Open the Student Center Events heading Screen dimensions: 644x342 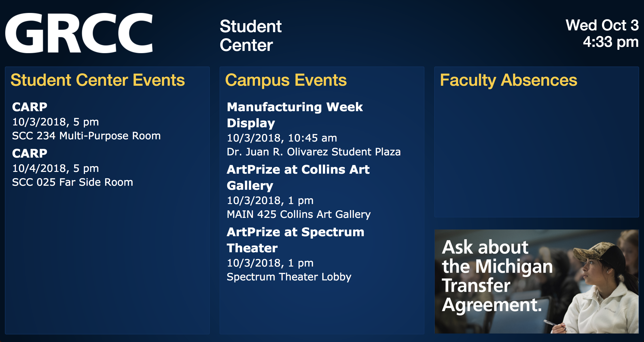tap(98, 80)
